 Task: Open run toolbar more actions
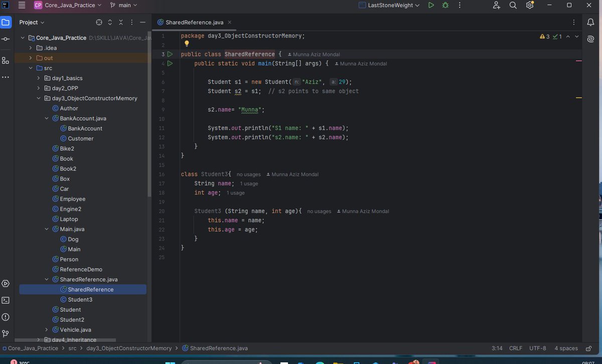click(x=460, y=5)
